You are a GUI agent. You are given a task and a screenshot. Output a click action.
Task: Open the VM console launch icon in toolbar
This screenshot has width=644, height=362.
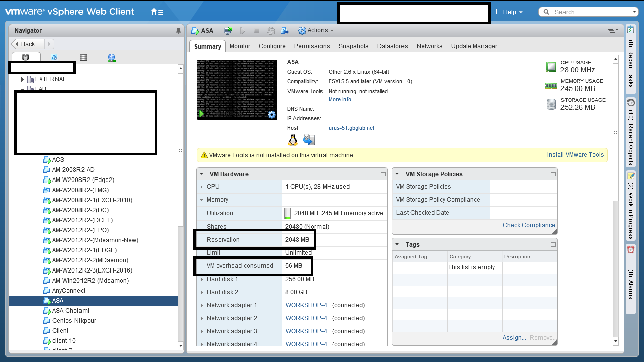pyautogui.click(x=228, y=31)
